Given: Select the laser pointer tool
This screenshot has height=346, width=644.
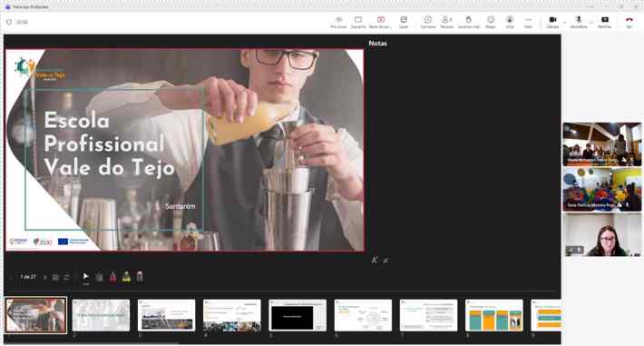Looking at the screenshot, I should [x=99, y=277].
